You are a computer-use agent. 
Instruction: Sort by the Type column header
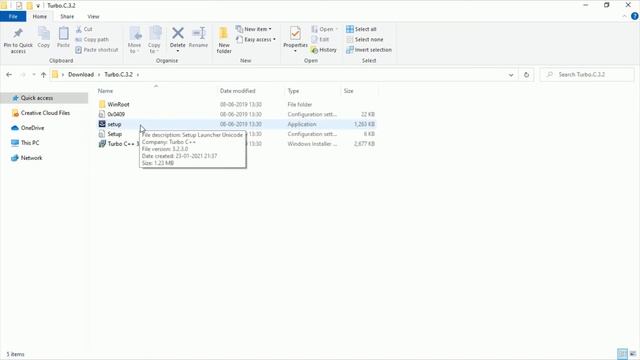[x=293, y=91]
